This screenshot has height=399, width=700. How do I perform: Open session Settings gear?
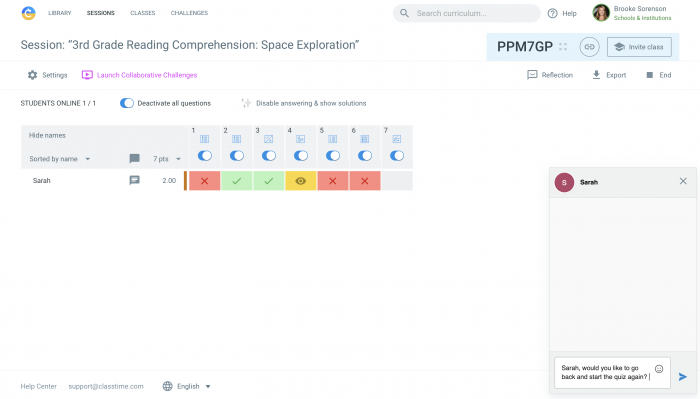coord(32,75)
